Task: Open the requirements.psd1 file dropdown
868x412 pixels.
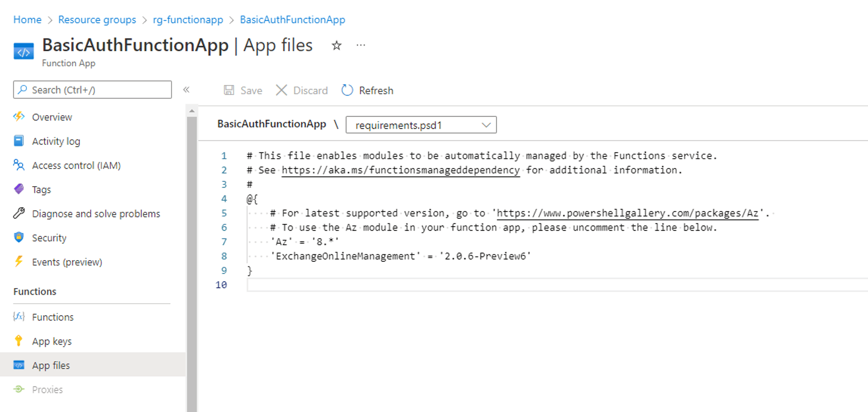Action: tap(421, 125)
